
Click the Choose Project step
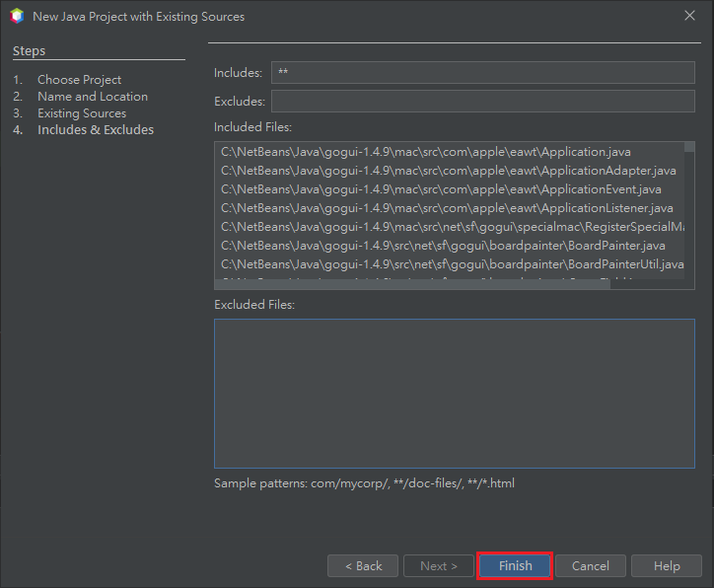click(79, 80)
